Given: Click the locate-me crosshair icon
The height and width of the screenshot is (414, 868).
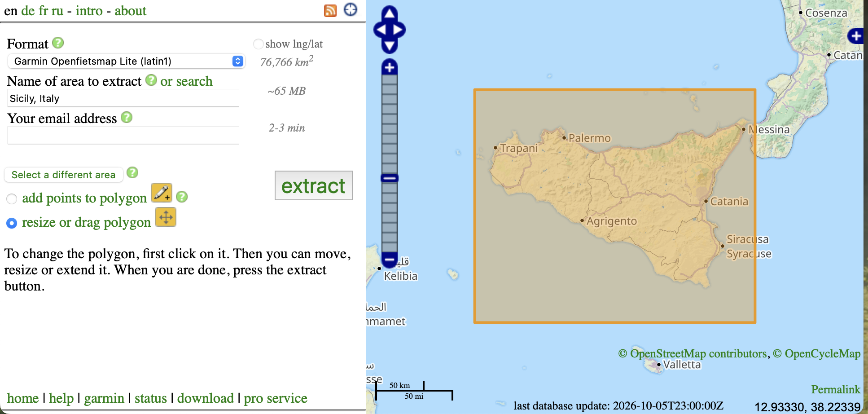Looking at the screenshot, I should (x=351, y=9).
